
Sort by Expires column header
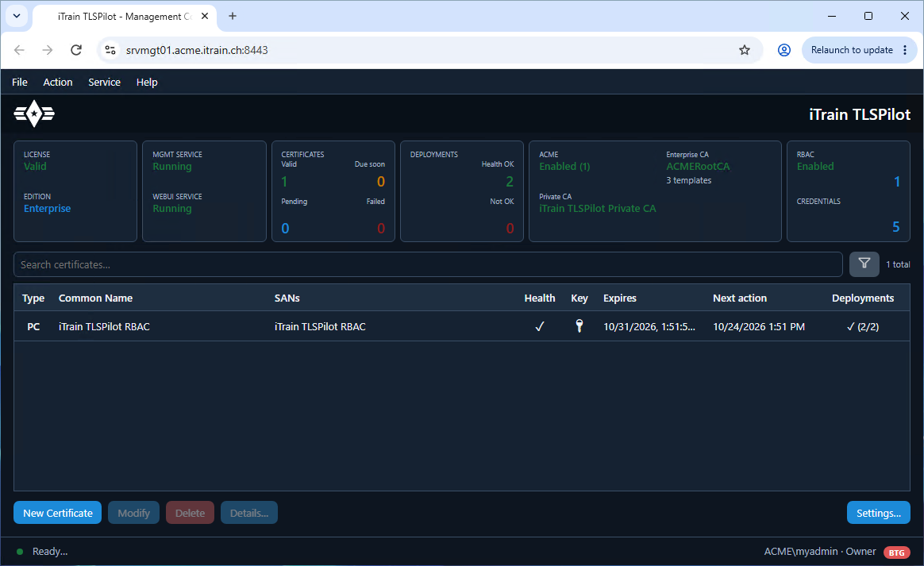click(x=620, y=298)
